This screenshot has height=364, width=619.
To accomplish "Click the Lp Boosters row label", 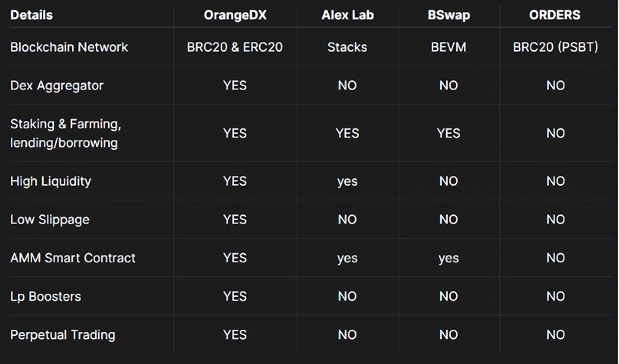I will click(x=46, y=296).
